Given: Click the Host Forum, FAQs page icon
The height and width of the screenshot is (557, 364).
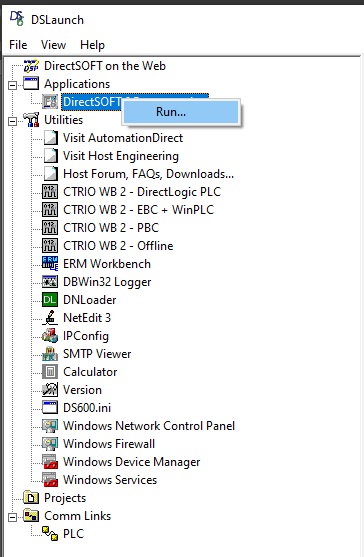Looking at the screenshot, I should 50,174.
